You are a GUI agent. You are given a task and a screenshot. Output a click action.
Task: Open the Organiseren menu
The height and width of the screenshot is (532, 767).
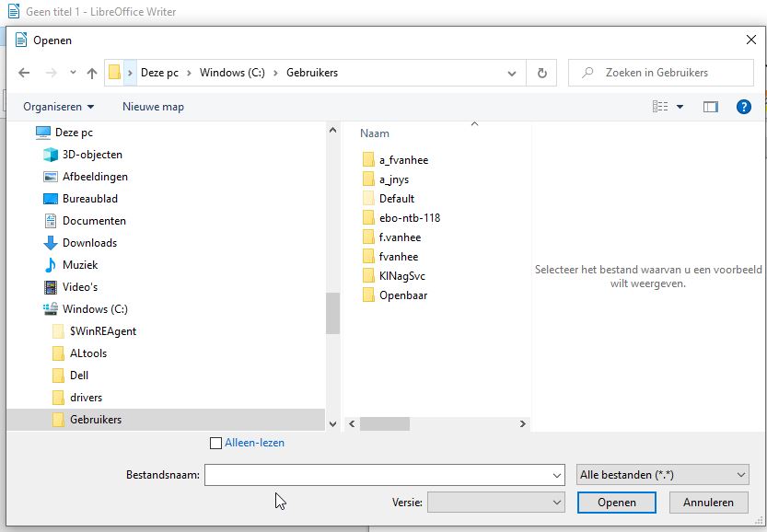(59, 107)
